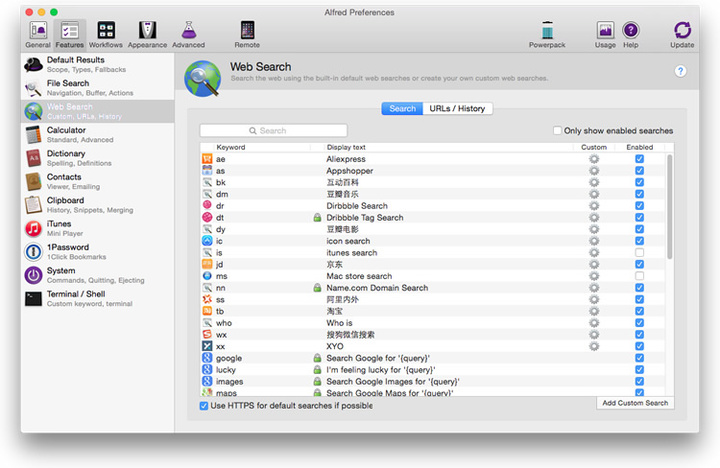The image size is (720, 468).
Task: Click the Powerpack icon in toolbar
Action: pos(547,32)
